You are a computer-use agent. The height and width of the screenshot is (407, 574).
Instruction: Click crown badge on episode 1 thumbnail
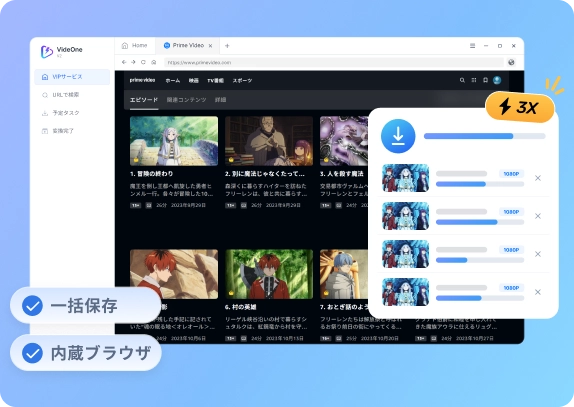pyautogui.click(x=136, y=160)
